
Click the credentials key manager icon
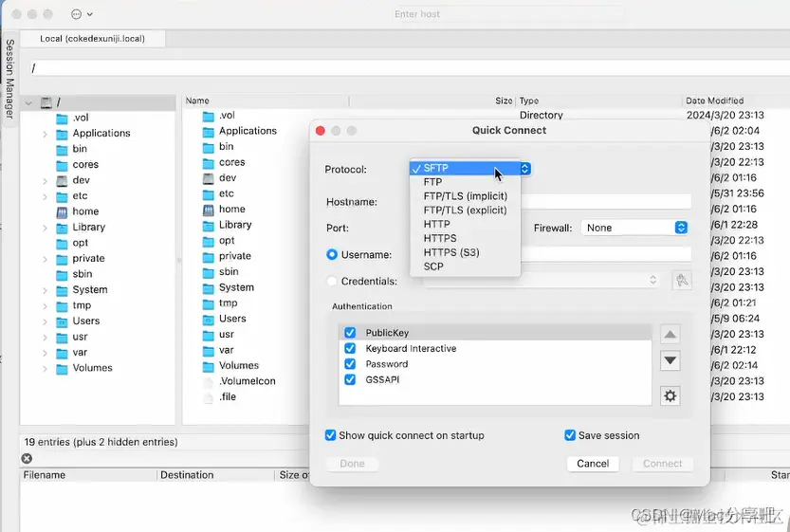(682, 280)
